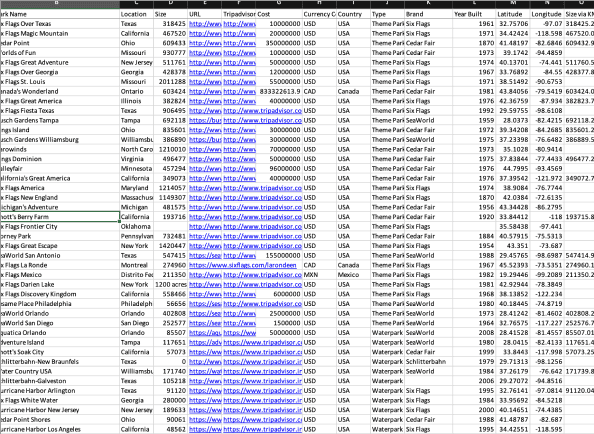Viewport: 594px width, 434px height.
Task: Select the 'Flags Magic Mountain' name cell
Action: pos(59,33)
